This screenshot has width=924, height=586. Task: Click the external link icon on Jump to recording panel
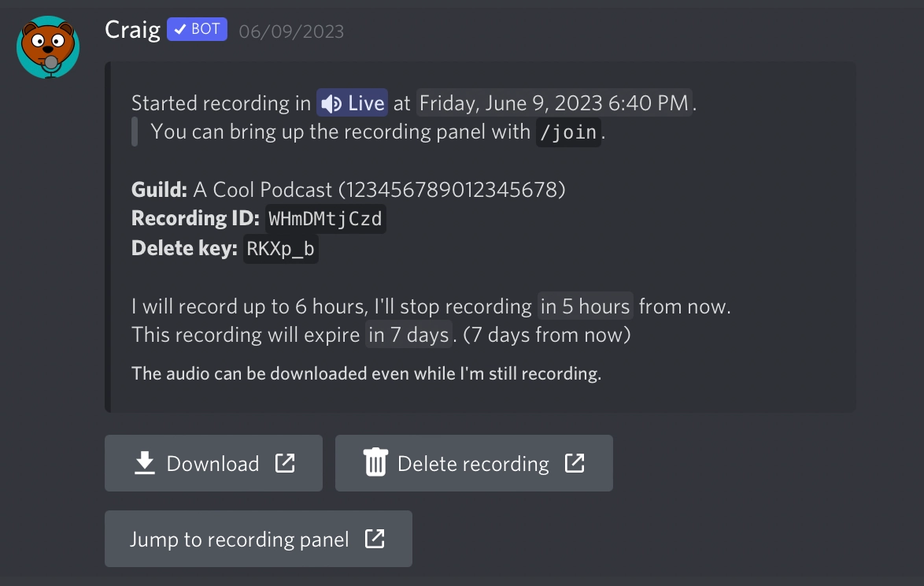pyautogui.click(x=375, y=539)
